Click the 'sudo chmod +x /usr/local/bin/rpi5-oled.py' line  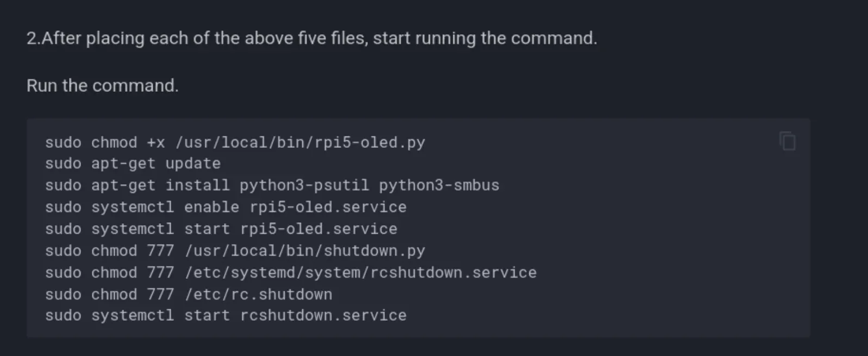click(x=235, y=142)
